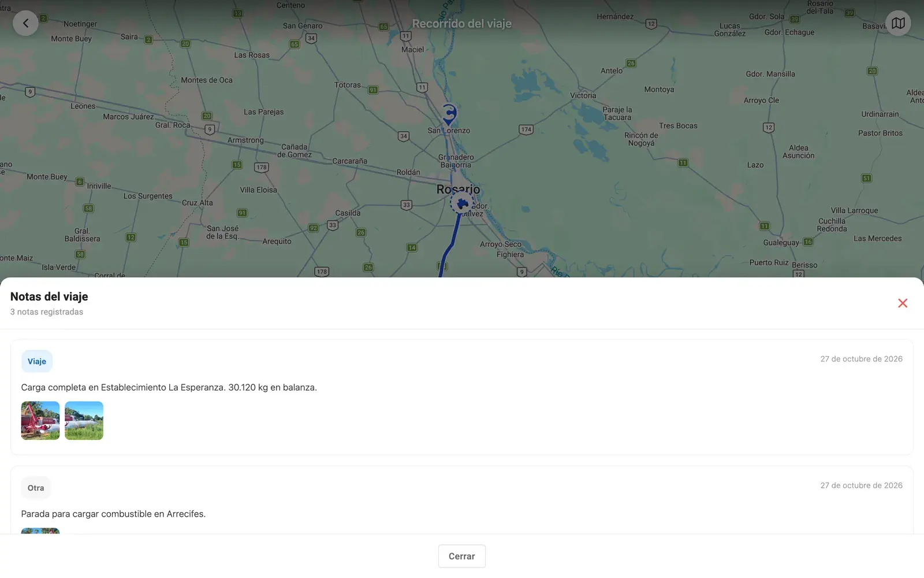The width and height of the screenshot is (924, 578).
Task: Click the Tres Bocas label on the map
Action: click(x=678, y=126)
